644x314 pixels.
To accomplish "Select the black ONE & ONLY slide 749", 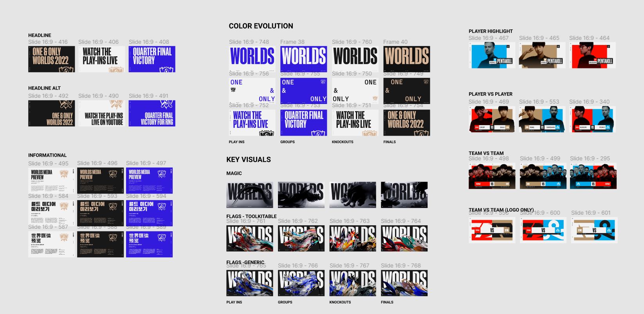I will pos(406,91).
